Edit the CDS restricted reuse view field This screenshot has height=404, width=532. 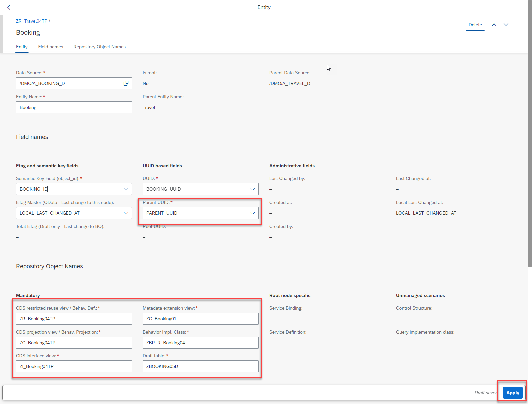coord(74,319)
